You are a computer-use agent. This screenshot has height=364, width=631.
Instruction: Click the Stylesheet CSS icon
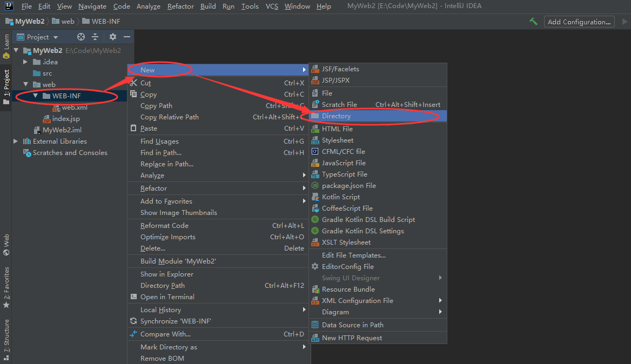pyautogui.click(x=315, y=140)
